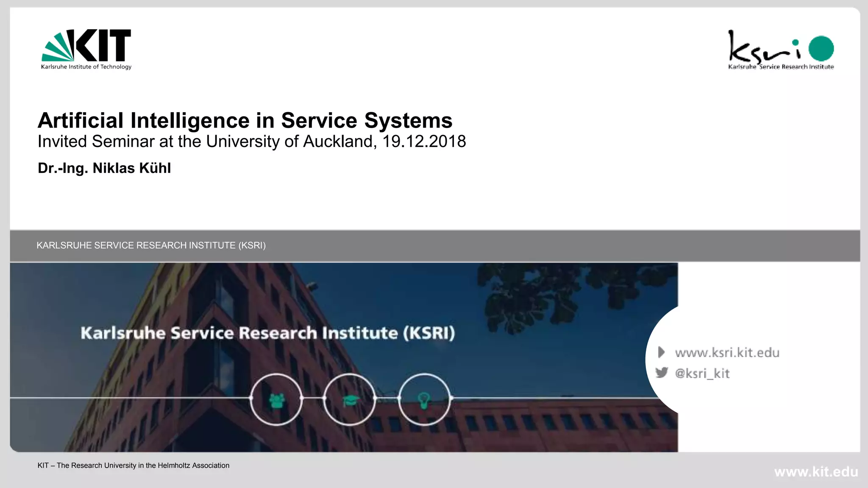Click the Karlsruhe Service Research Institute banner text

click(267, 333)
